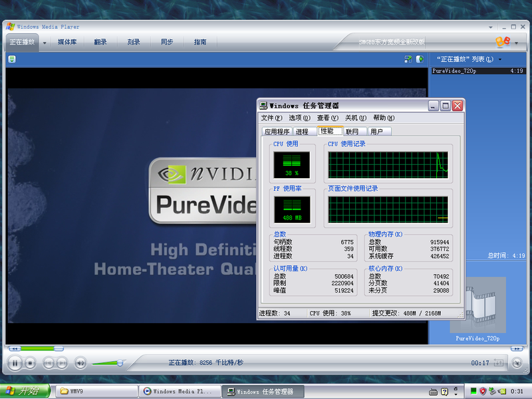Screen dimensions: 532x399
Task: Open the 正在播放 tab
Action: [x=22, y=42]
